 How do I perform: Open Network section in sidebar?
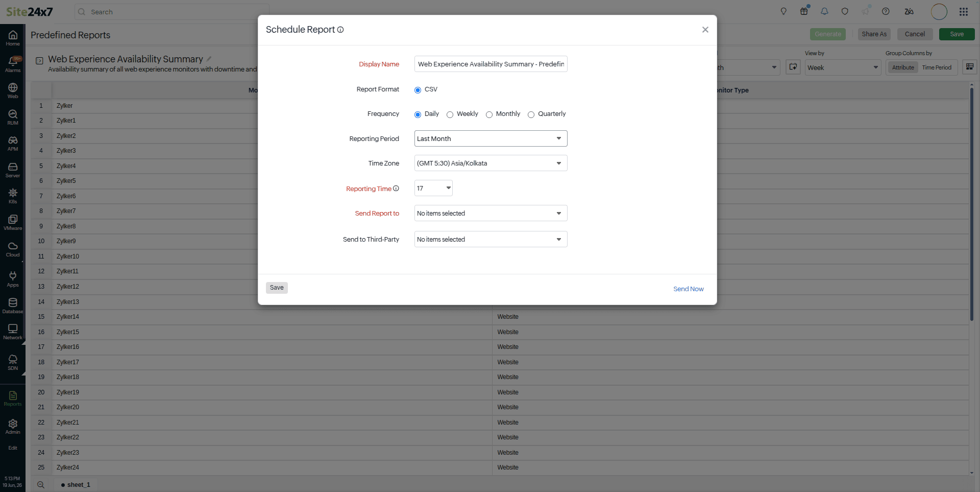coord(13,332)
